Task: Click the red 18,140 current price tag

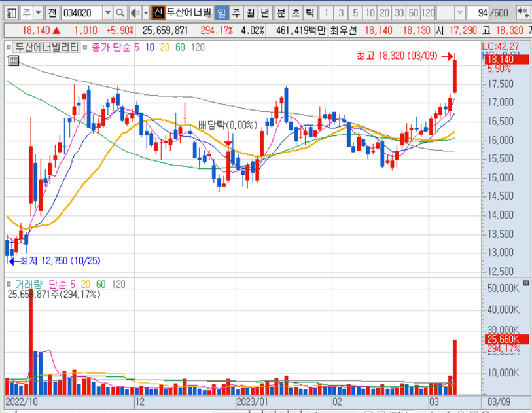Action: (506, 60)
